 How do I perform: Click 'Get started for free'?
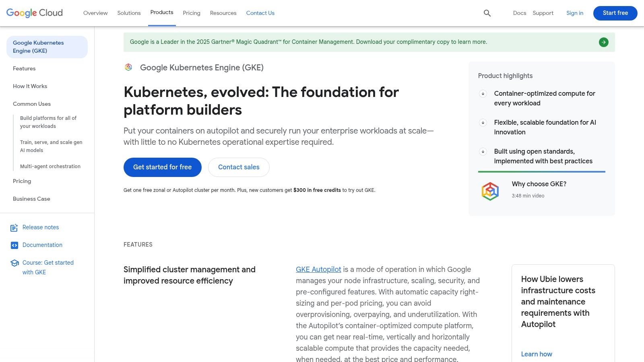[x=162, y=167]
